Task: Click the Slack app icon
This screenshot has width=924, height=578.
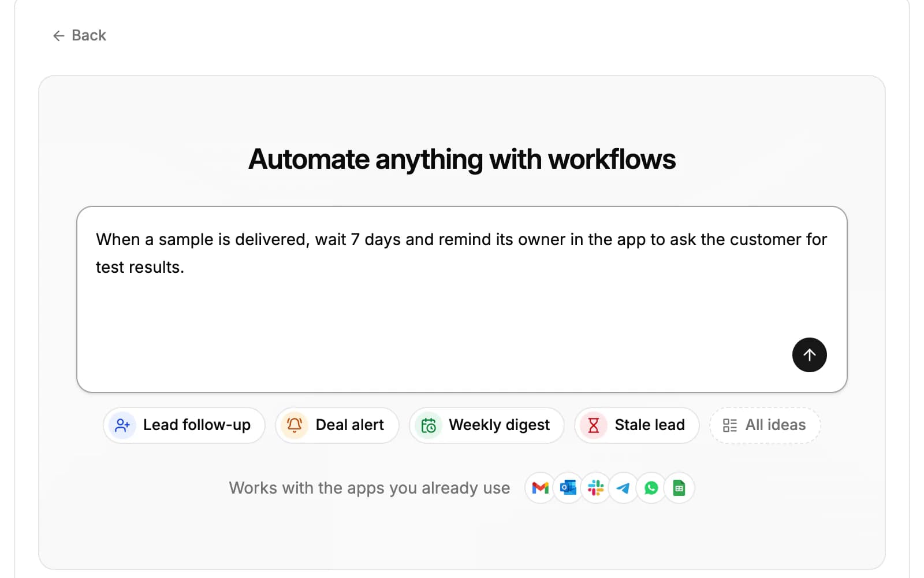Action: point(596,488)
